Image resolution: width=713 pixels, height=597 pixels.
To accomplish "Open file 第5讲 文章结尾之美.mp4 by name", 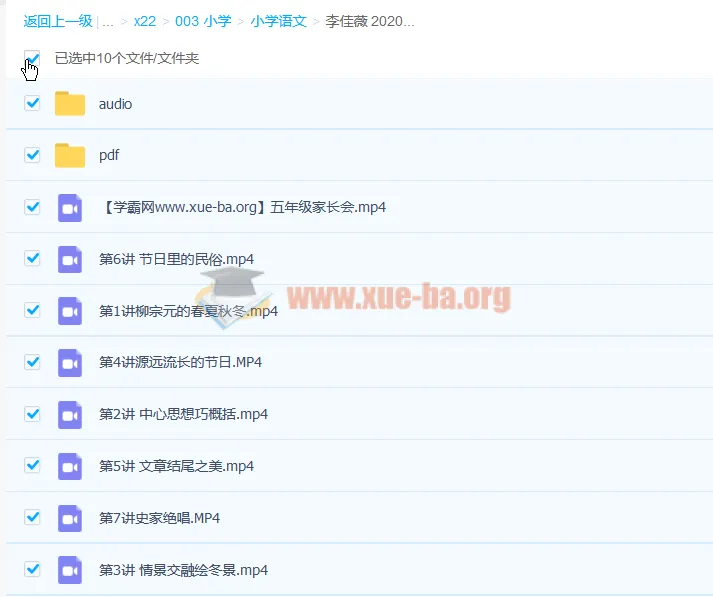I will (176, 466).
